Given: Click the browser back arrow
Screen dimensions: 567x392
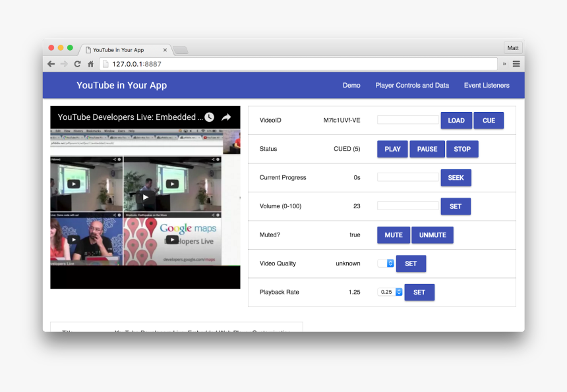Looking at the screenshot, I should (x=51, y=64).
